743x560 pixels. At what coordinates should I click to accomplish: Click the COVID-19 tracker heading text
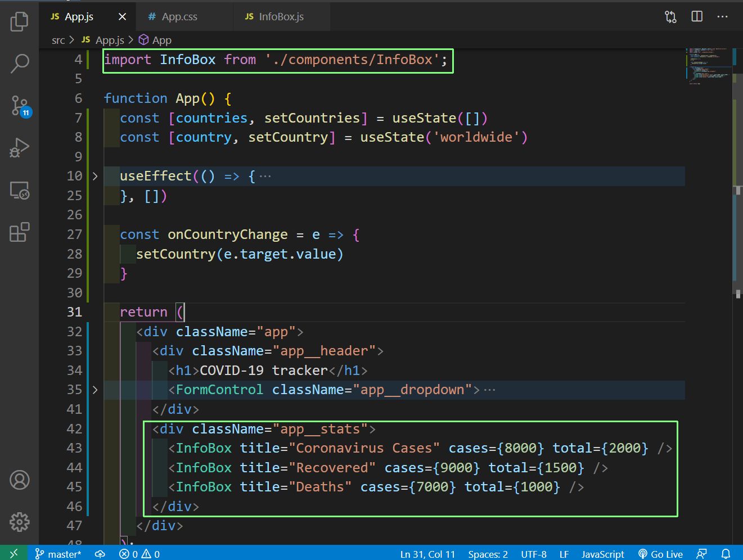pos(264,371)
